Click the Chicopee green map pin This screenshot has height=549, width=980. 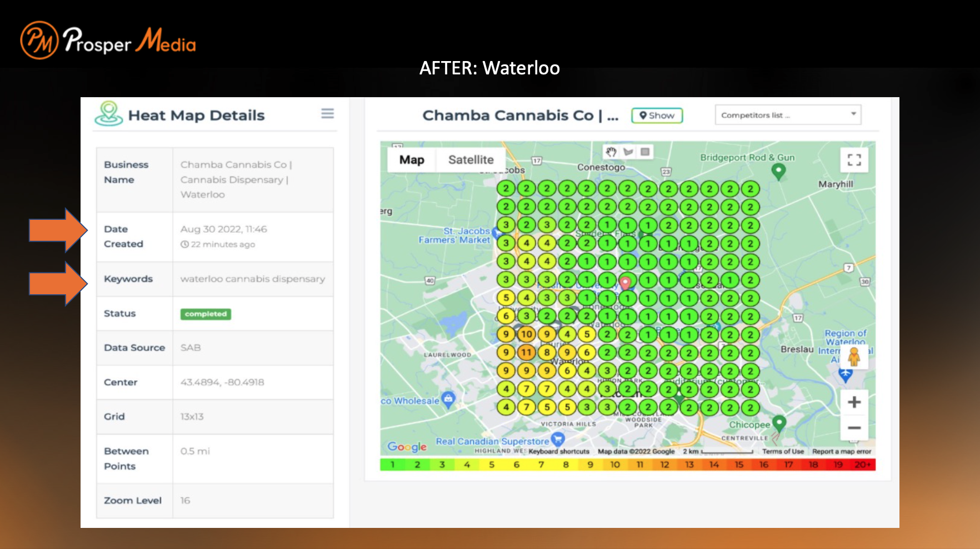[x=779, y=424]
